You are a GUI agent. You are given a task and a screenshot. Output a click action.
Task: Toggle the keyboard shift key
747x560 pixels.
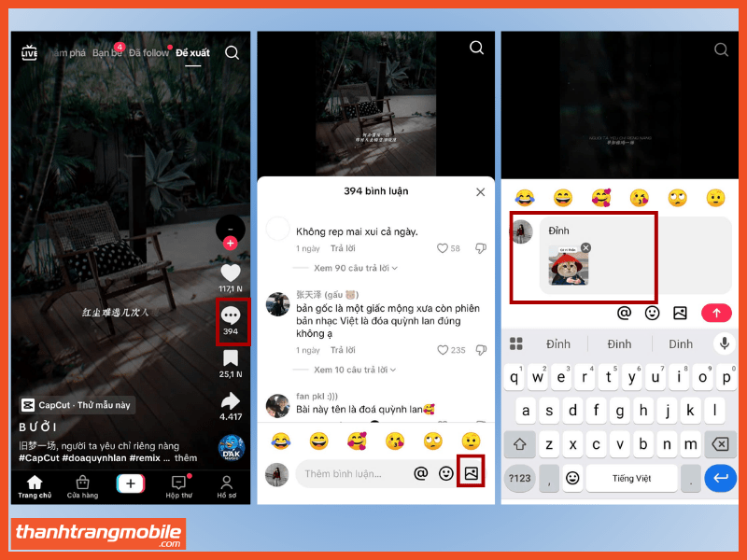click(519, 444)
